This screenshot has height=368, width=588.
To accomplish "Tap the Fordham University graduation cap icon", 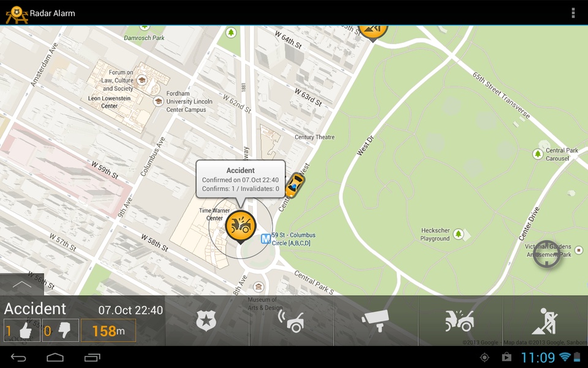I will [x=158, y=101].
